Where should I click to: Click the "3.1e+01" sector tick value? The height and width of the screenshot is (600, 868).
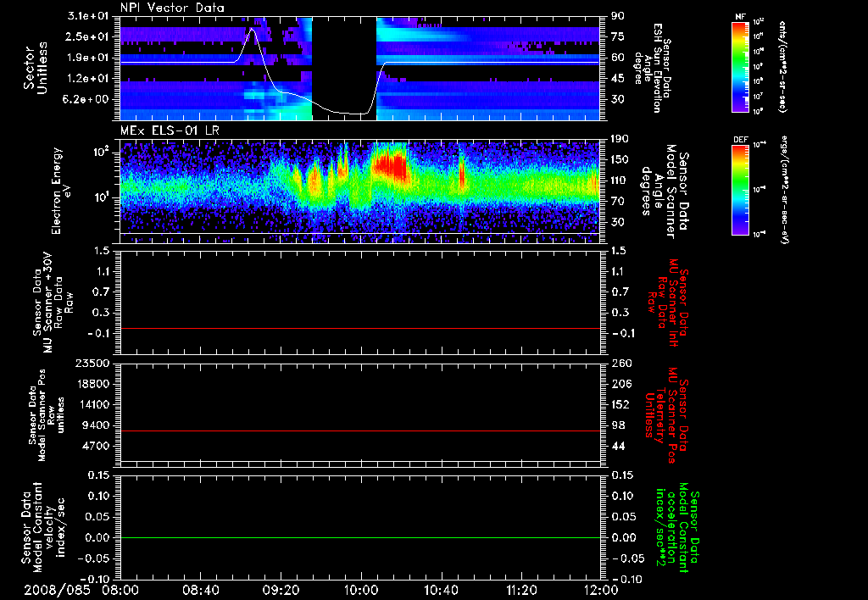(87, 16)
